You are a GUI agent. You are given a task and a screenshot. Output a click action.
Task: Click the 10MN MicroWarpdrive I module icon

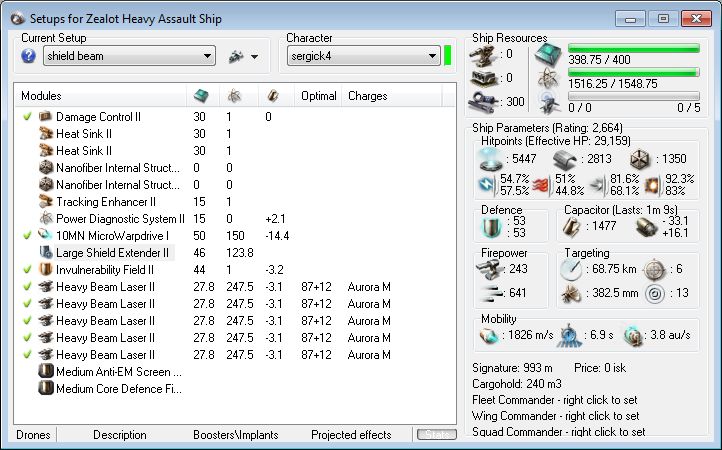tap(46, 235)
